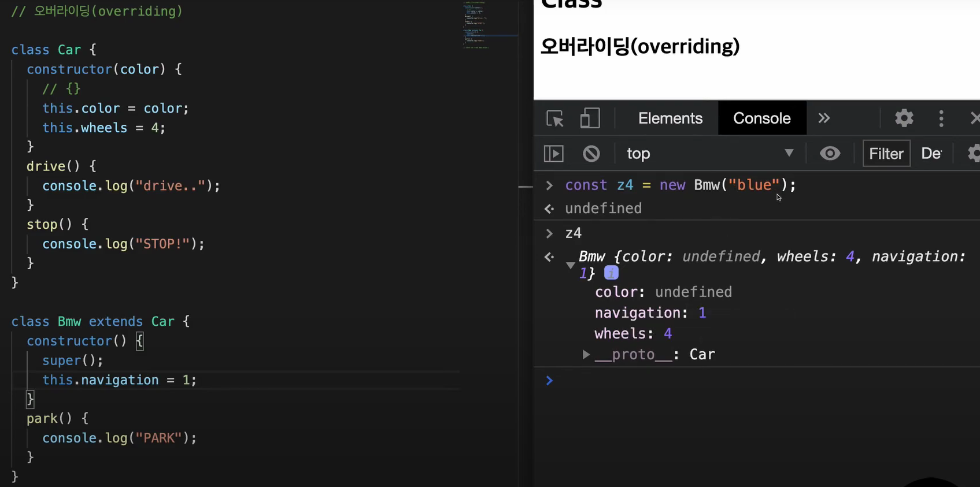The height and width of the screenshot is (487, 980).
Task: Click 'constructor(color) {' line in editor
Action: click(x=104, y=69)
